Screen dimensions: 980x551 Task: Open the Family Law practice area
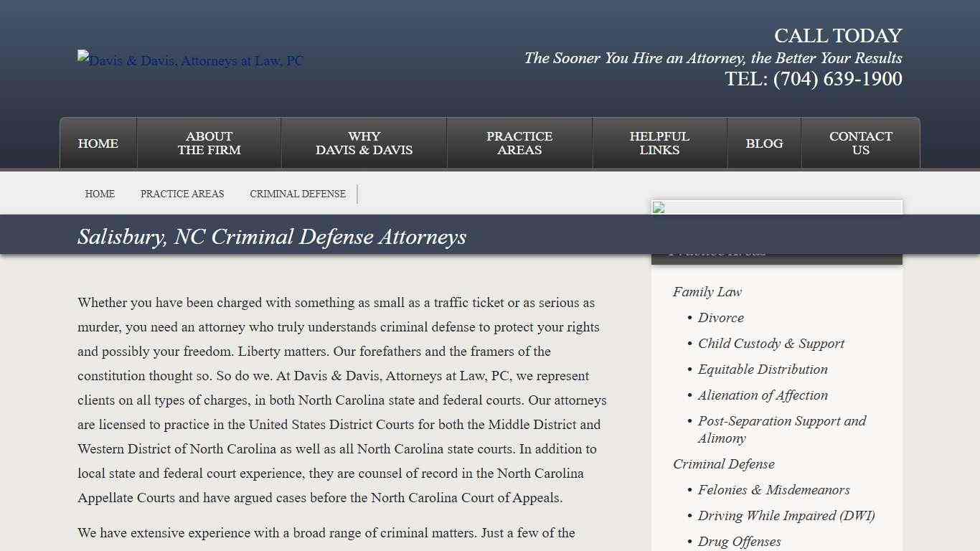[707, 292]
